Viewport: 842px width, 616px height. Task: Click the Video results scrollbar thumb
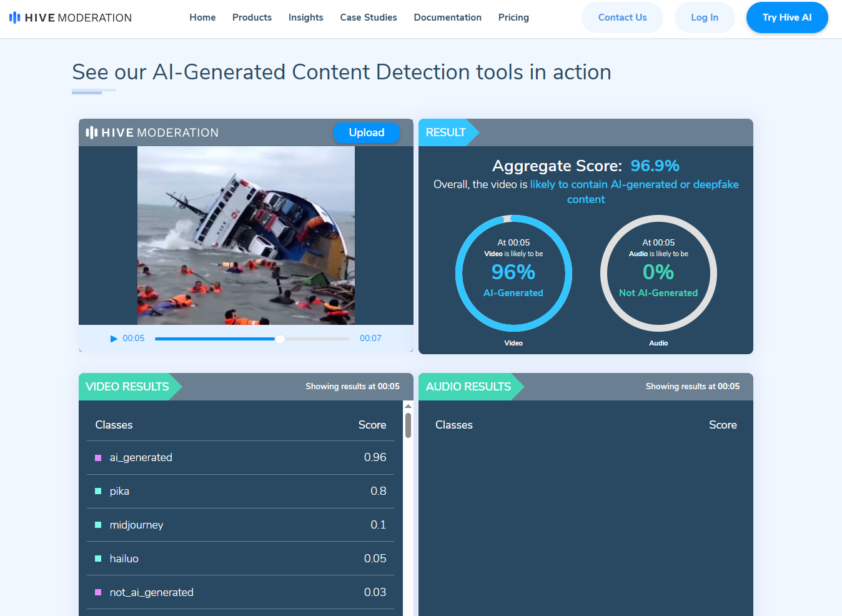click(x=408, y=425)
